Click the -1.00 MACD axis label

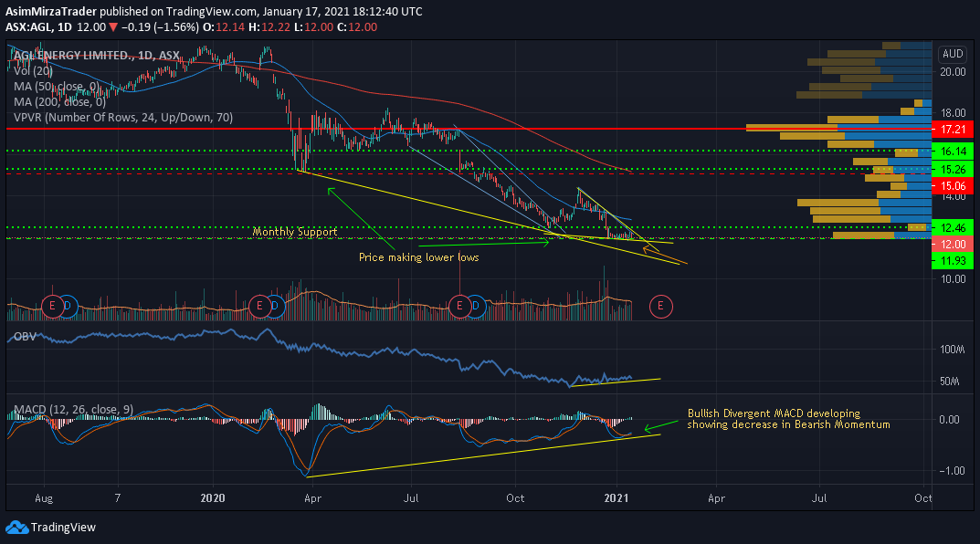(953, 471)
